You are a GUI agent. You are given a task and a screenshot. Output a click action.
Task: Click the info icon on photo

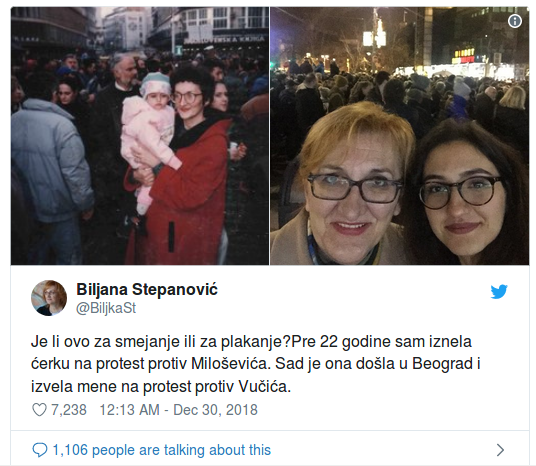click(x=515, y=21)
